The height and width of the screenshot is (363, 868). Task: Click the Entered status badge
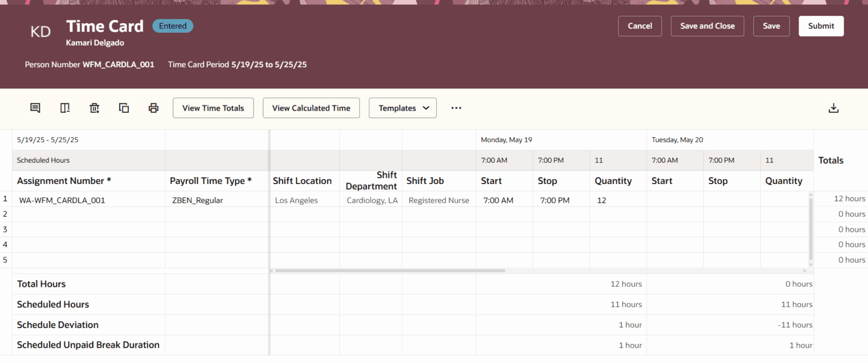click(x=172, y=25)
